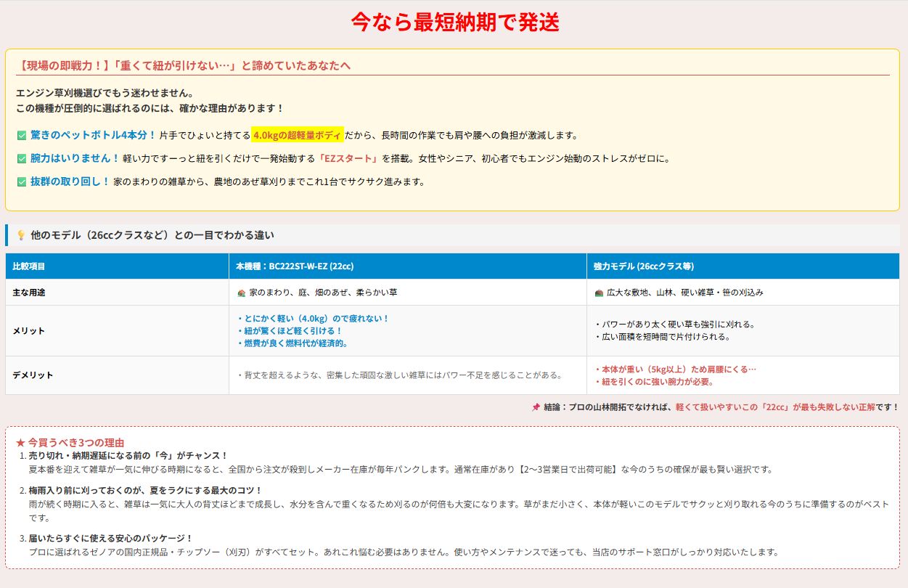Click blue text 驚きのペットボトル4本分！
Screen dimensions: 908x588
(x=93, y=135)
